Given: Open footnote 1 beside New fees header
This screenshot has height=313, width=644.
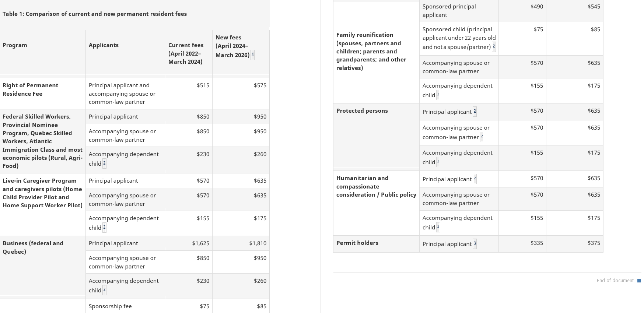Looking at the screenshot, I should (x=252, y=55).
